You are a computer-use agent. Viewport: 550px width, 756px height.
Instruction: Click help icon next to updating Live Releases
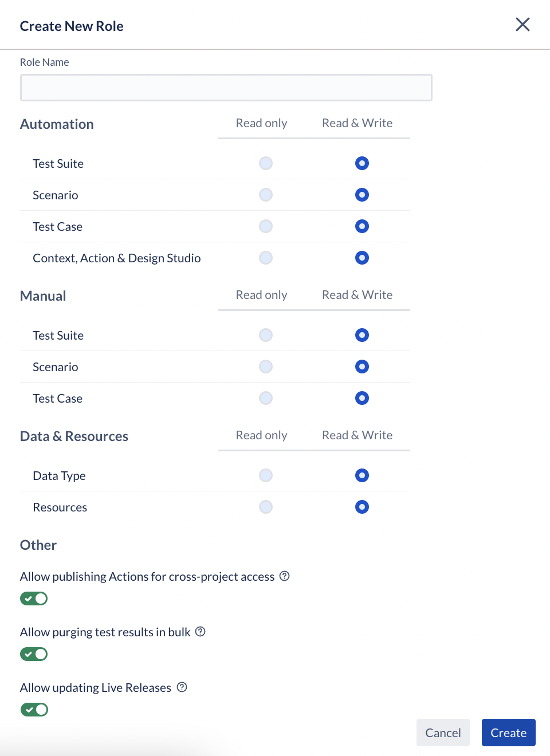click(182, 687)
